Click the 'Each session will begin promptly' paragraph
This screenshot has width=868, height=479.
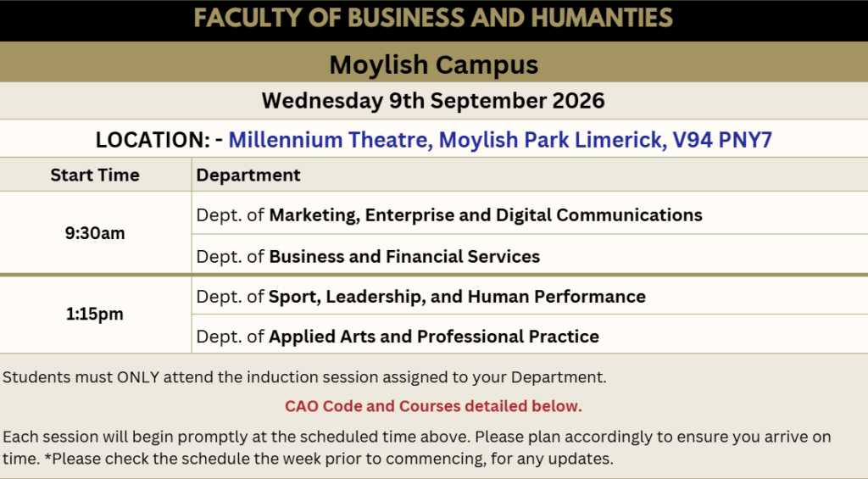416,448
